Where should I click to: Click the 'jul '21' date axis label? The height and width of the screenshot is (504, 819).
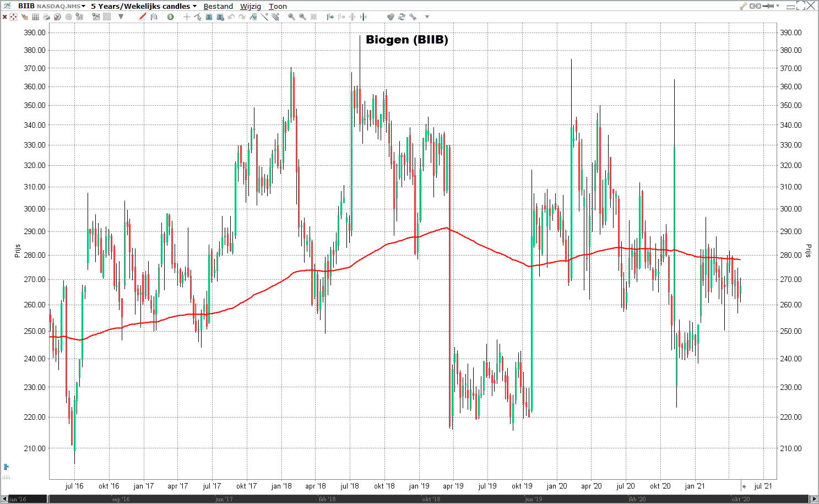[763, 486]
